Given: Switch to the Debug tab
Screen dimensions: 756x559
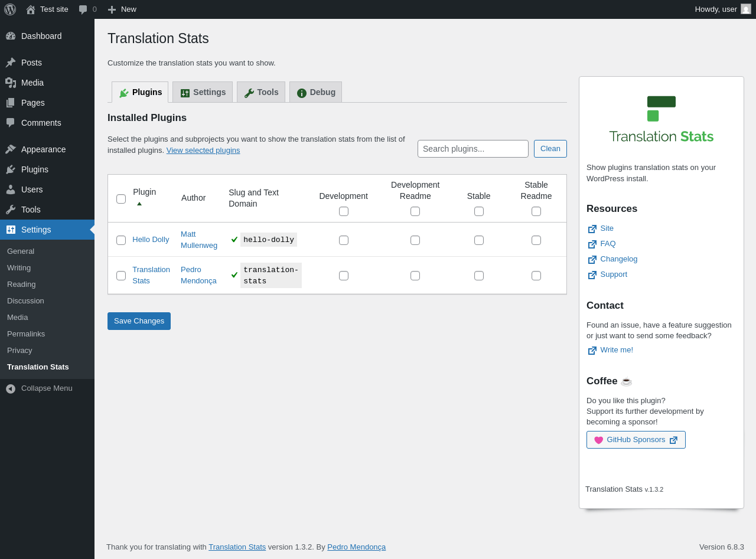Looking at the screenshot, I should 316,92.
